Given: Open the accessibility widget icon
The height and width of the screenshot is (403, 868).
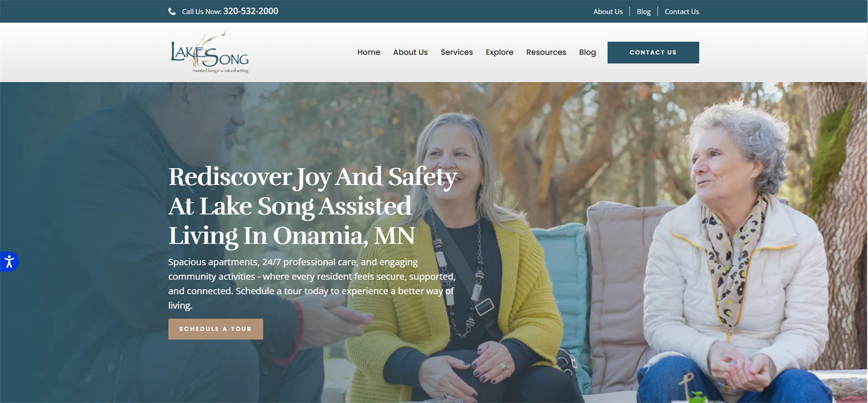Looking at the screenshot, I should [x=9, y=262].
